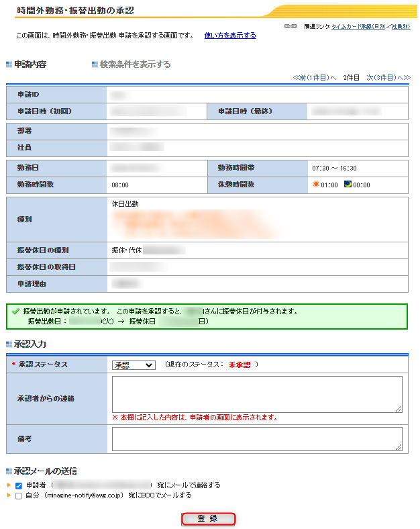Viewport: 420px width, 529px height.
Task: Click the 申請内容 section heading icon
Action: point(9,64)
